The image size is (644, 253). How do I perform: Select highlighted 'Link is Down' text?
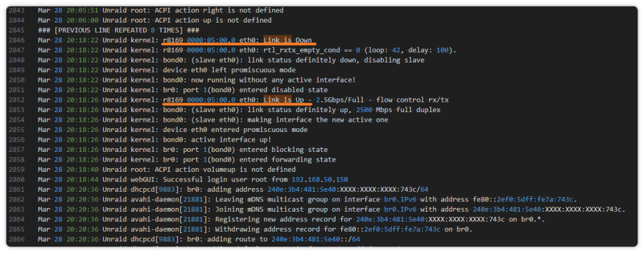click(287, 41)
